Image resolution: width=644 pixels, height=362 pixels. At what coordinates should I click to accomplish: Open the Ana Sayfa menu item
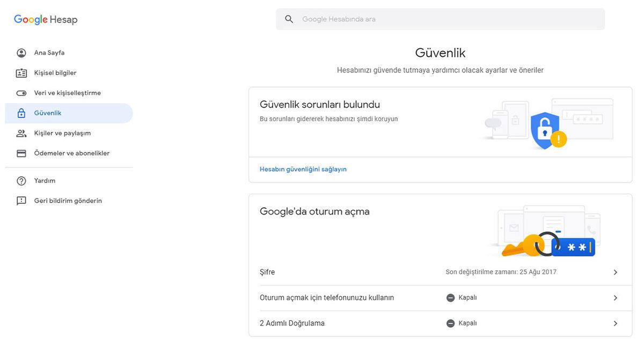coord(49,53)
